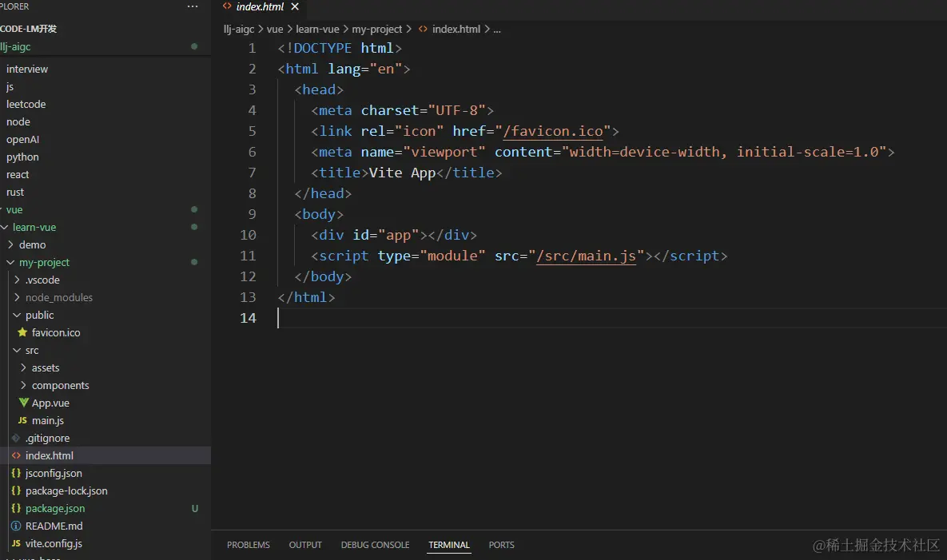
Task: Click the HTML icon on the editor tab
Action: click(227, 6)
